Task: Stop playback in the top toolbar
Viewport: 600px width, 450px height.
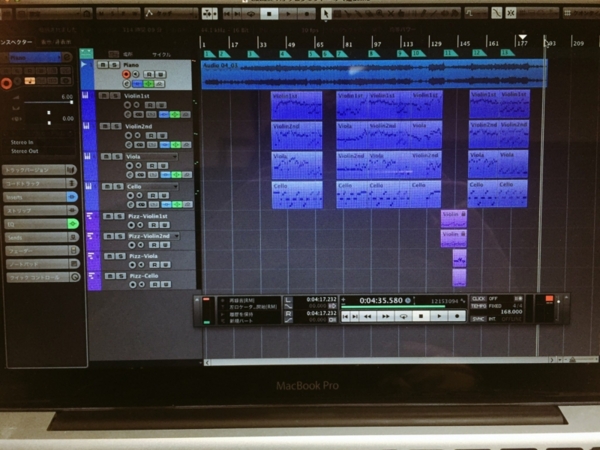Action: (269, 14)
